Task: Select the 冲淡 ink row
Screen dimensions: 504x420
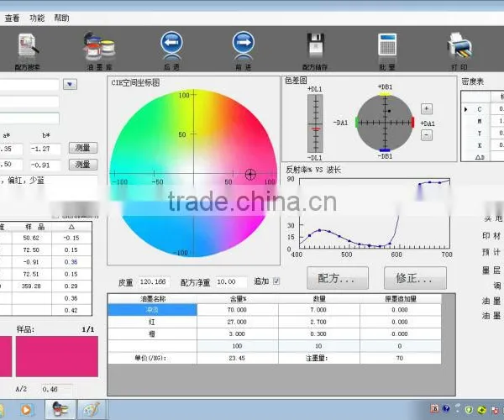Action: click(152, 310)
